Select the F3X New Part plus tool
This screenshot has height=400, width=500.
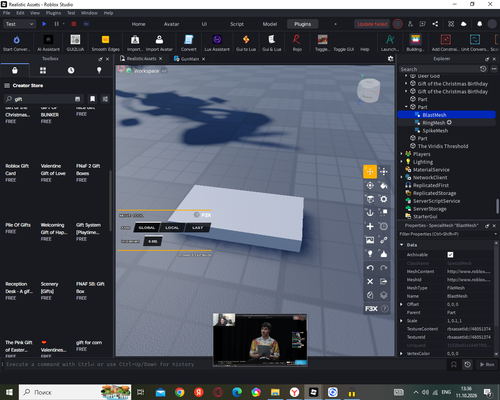point(370,226)
